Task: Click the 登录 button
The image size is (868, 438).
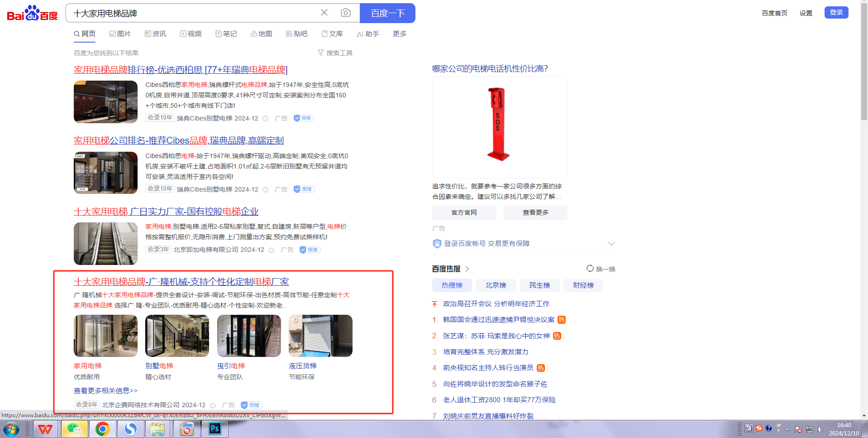Action: click(836, 12)
